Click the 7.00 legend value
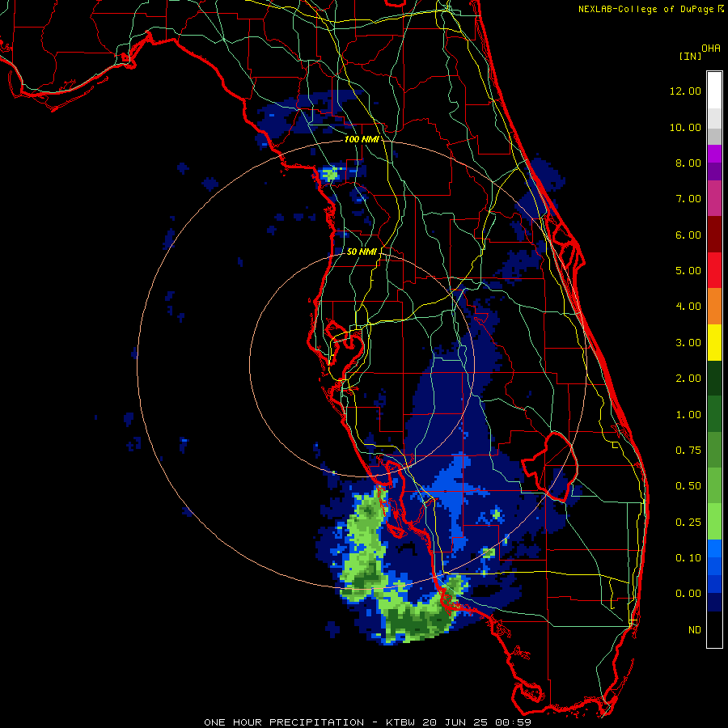The width and height of the screenshot is (728, 728). point(688,199)
